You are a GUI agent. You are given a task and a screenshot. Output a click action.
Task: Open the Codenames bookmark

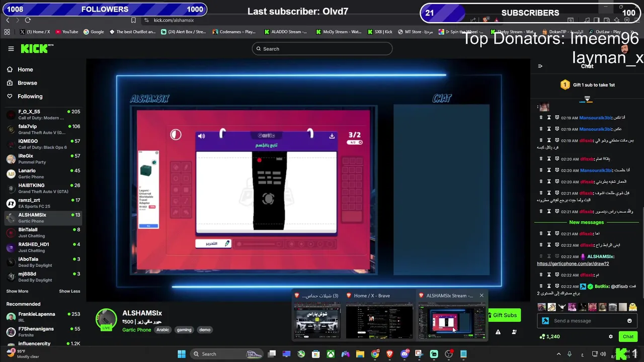click(234, 32)
